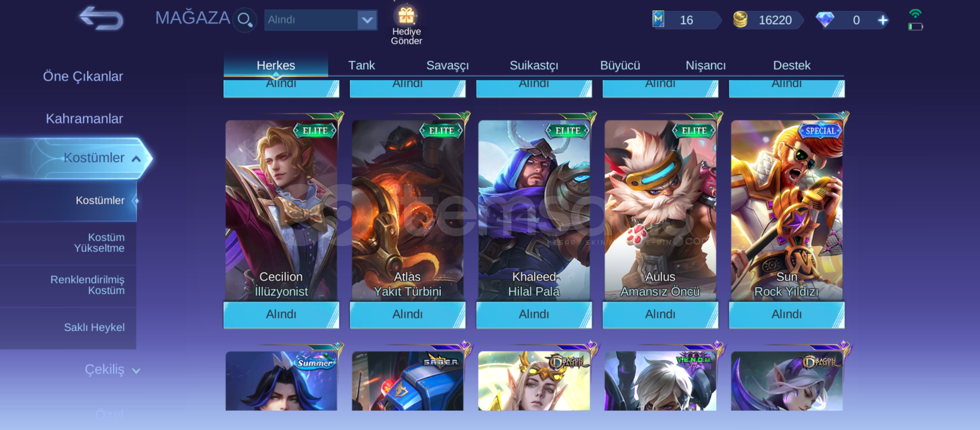Screen dimensions: 980x430
Task: Click Alındı button under Cecilion İllüzyonist
Action: tap(281, 315)
